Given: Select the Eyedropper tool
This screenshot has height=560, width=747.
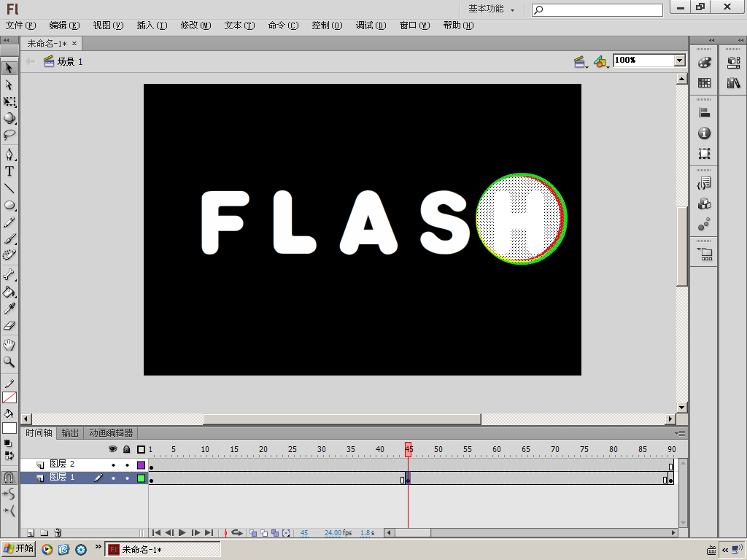Looking at the screenshot, I should (x=9, y=308).
